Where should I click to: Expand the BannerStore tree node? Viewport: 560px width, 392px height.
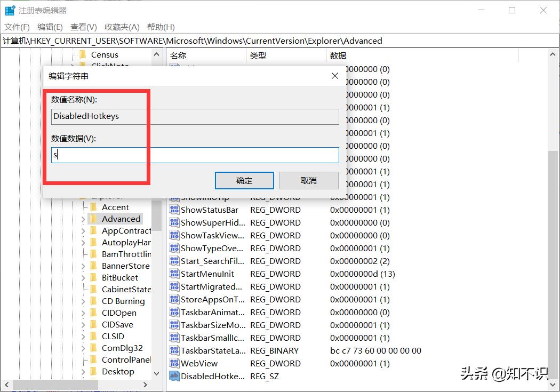point(83,266)
